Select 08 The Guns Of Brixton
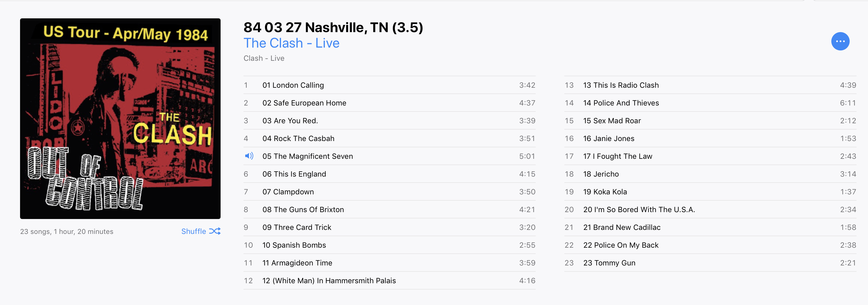The width and height of the screenshot is (868, 305). (x=390, y=210)
